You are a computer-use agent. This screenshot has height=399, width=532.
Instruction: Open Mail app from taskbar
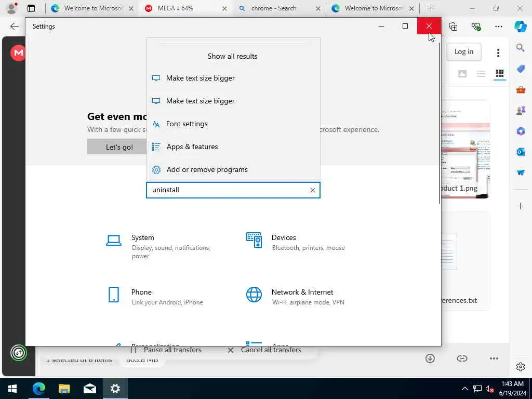click(x=89, y=389)
